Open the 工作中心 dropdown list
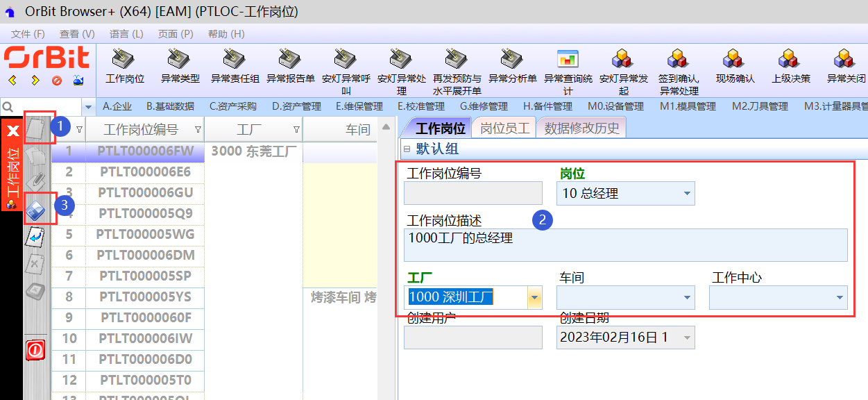This screenshot has width=868, height=400. (839, 298)
